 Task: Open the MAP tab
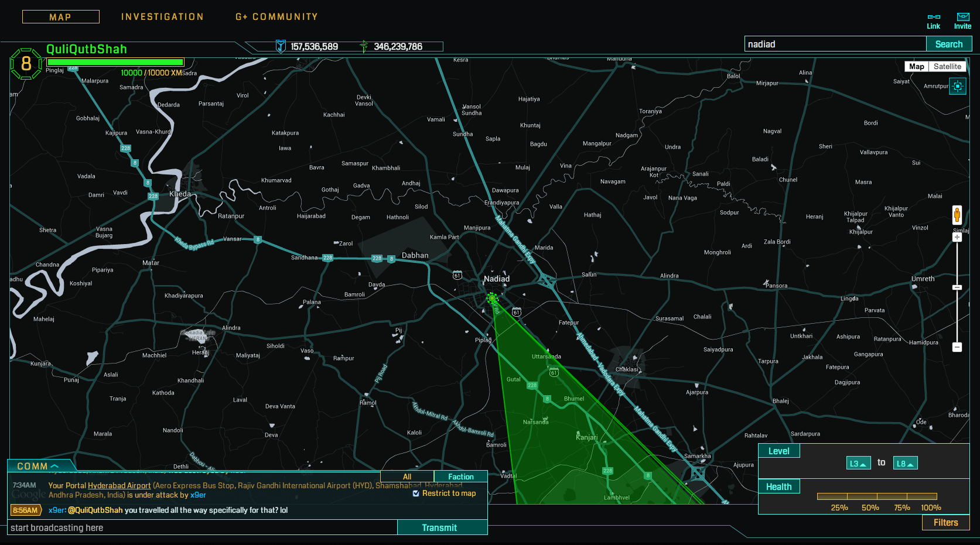click(x=60, y=17)
